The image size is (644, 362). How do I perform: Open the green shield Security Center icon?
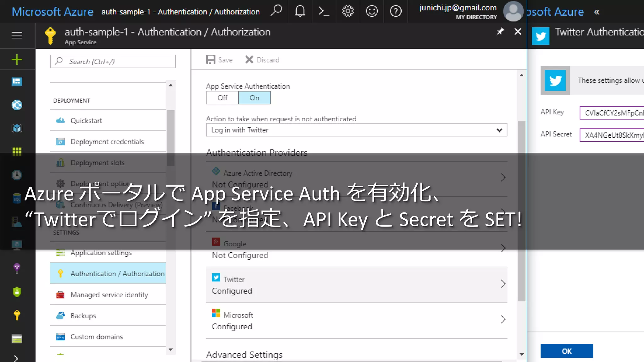pyautogui.click(x=17, y=292)
